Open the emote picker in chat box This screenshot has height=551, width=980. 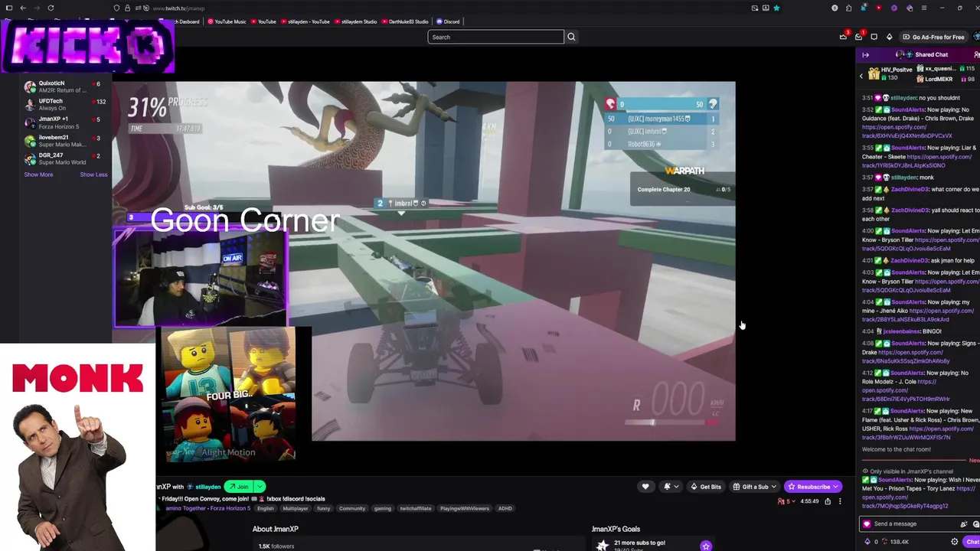pyautogui.click(x=976, y=524)
